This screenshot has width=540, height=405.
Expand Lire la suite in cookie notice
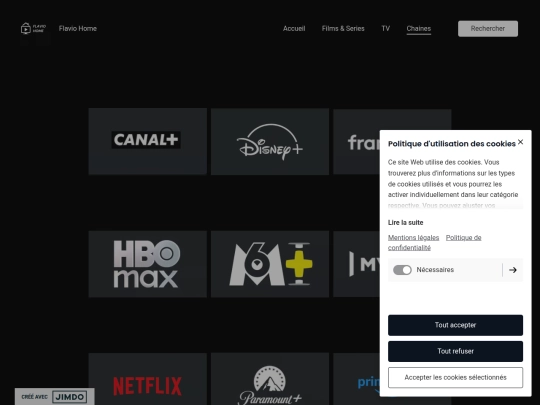tap(405, 222)
